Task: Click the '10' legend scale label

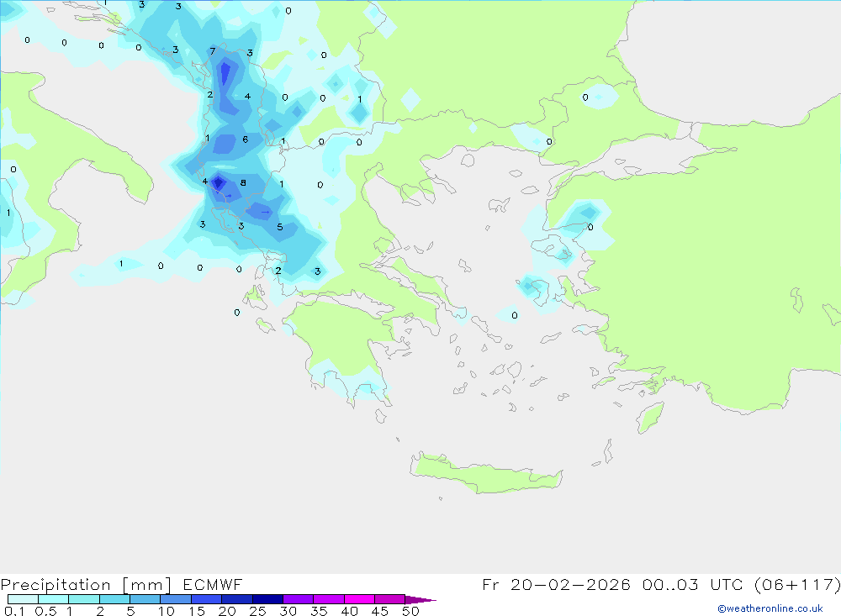Action: click(x=167, y=611)
